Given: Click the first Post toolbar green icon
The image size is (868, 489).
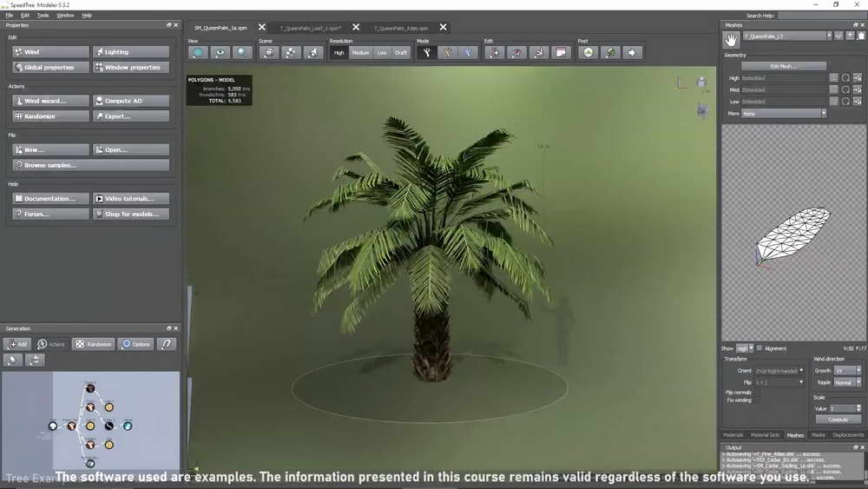Looking at the screenshot, I should pos(588,53).
